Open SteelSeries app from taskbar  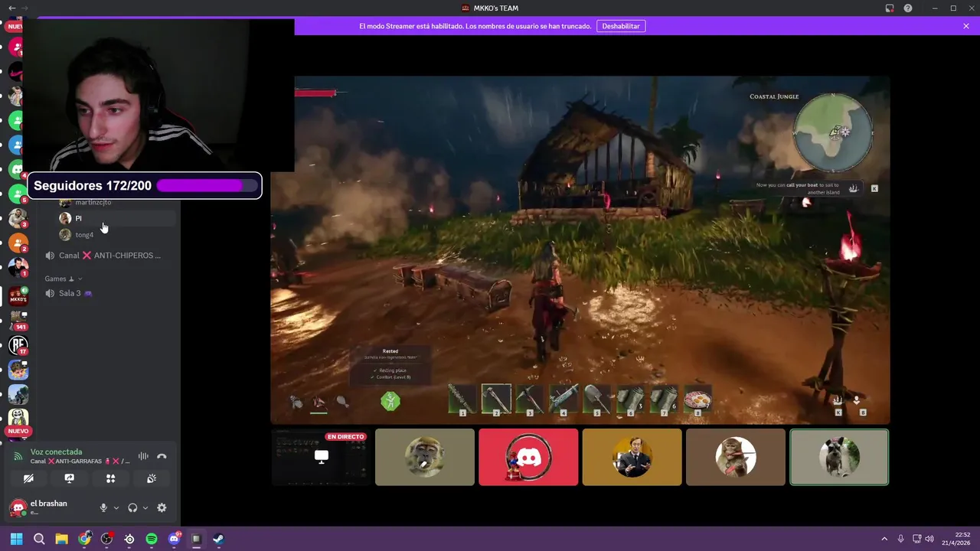[x=129, y=539]
